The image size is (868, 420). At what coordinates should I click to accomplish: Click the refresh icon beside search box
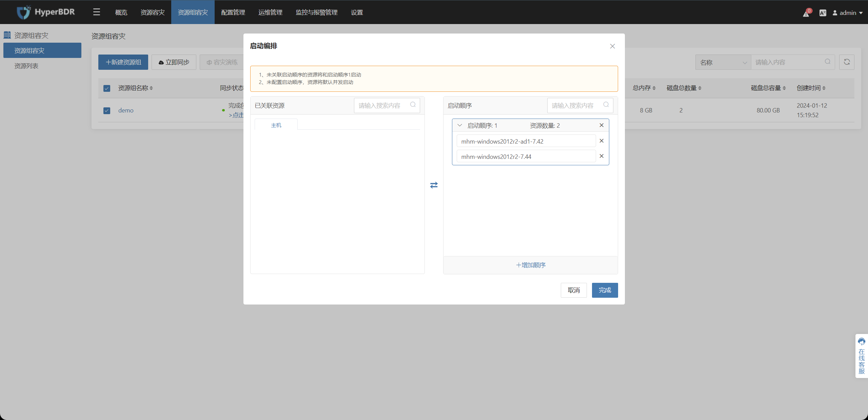coord(847,62)
